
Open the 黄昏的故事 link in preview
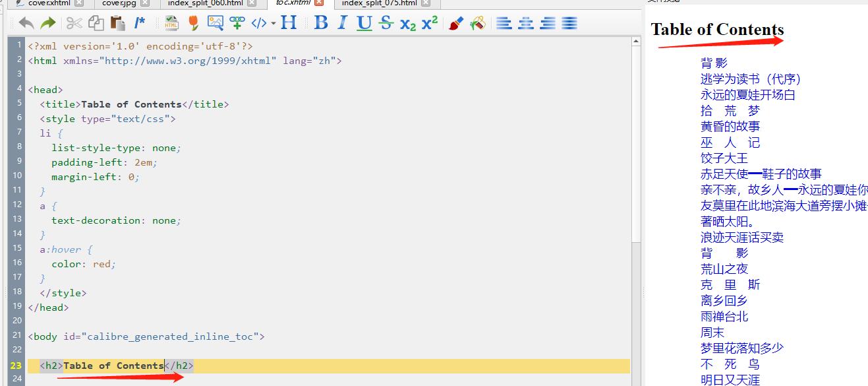point(730,126)
